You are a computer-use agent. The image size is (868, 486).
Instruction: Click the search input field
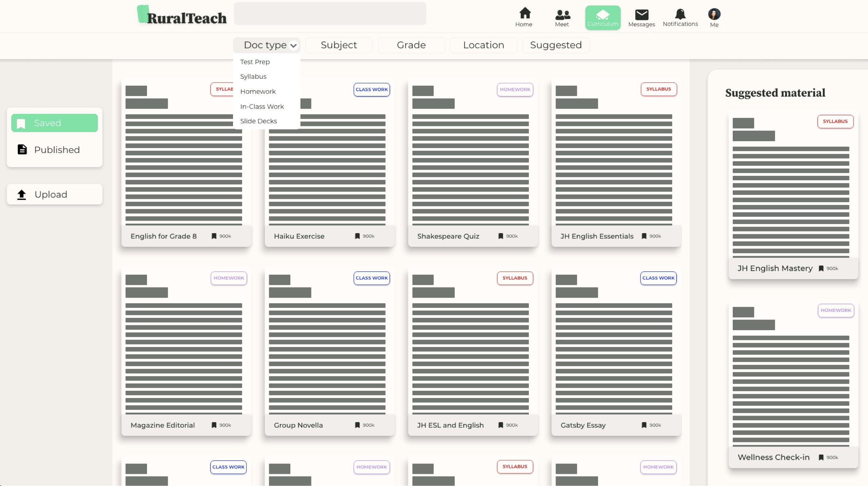click(x=330, y=14)
